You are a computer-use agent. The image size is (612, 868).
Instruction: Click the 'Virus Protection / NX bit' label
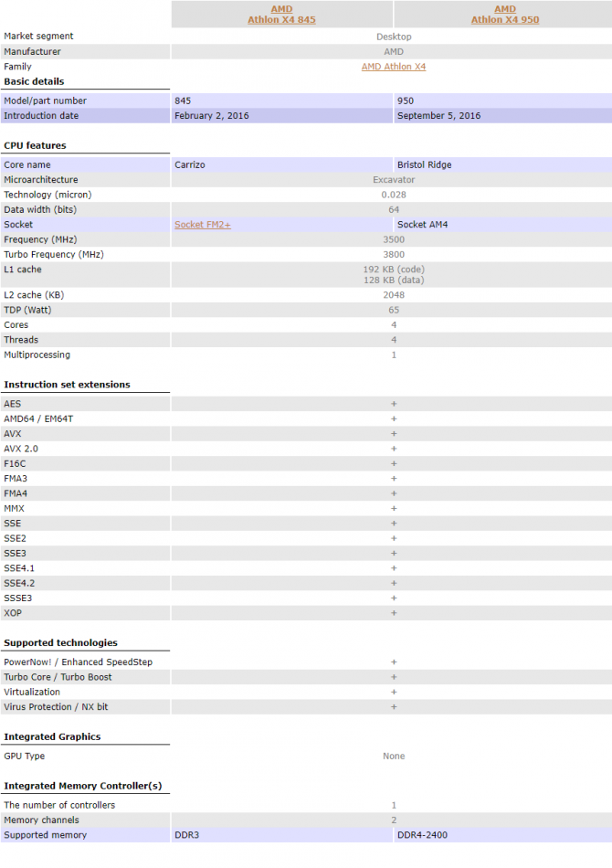[56, 707]
